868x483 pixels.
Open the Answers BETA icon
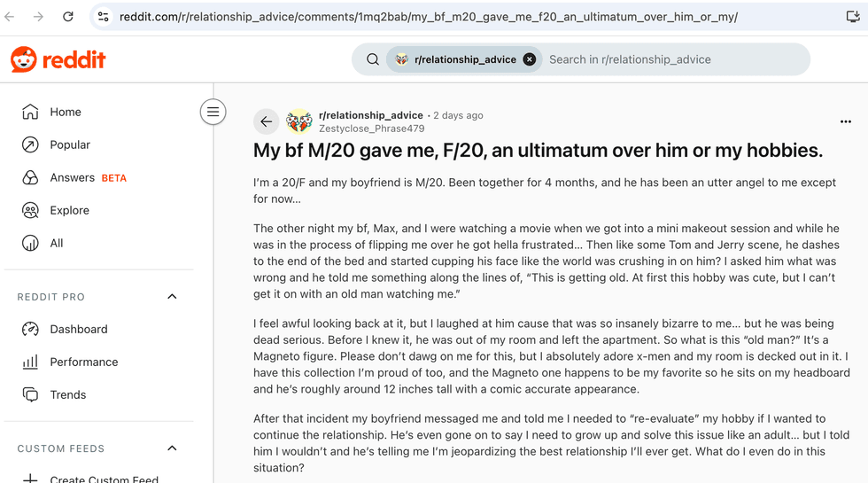click(x=30, y=178)
